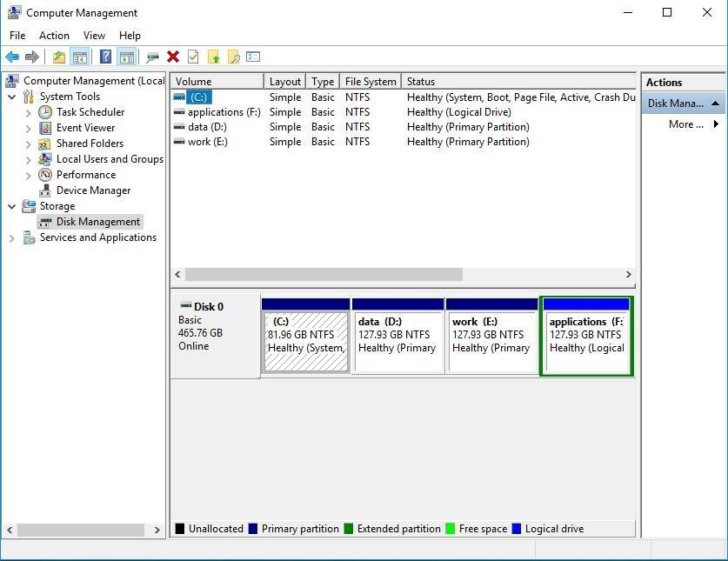Sort by the Type column header
The image size is (728, 561).
323,81
